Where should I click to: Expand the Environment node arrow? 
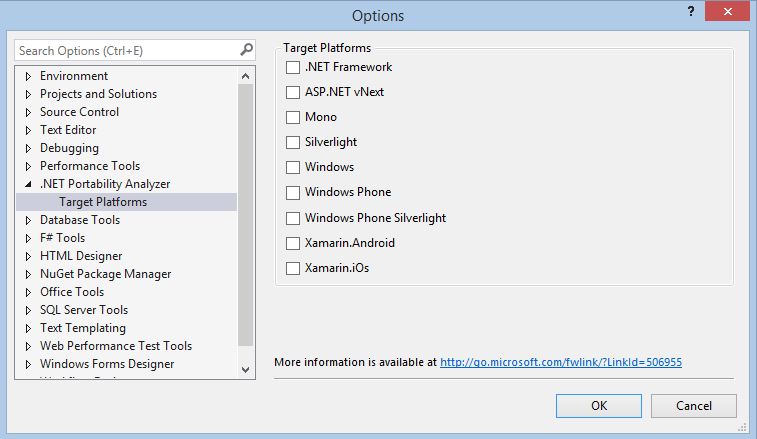pos(28,76)
